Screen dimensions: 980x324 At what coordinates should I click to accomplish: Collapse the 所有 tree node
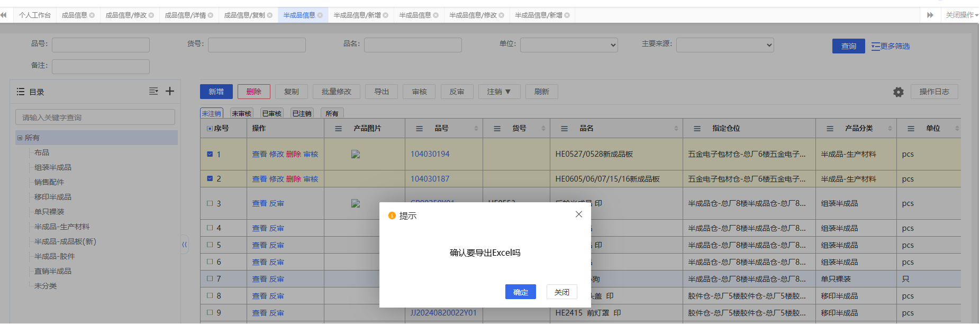(x=20, y=138)
